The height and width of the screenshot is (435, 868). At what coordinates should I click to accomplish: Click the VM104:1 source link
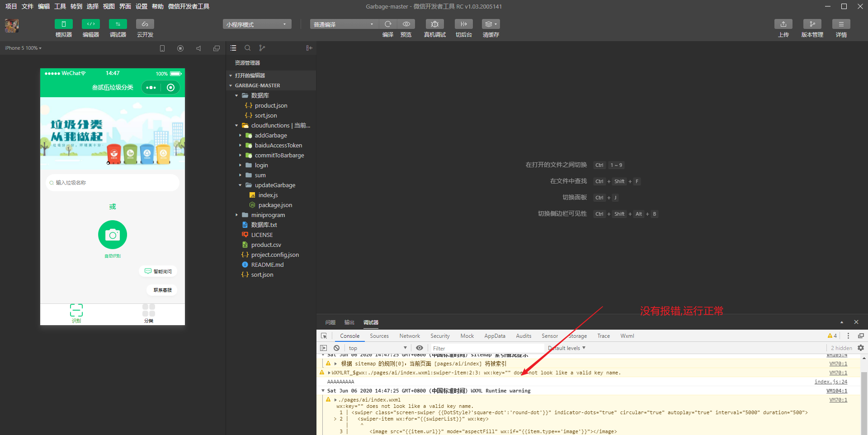[x=837, y=391]
